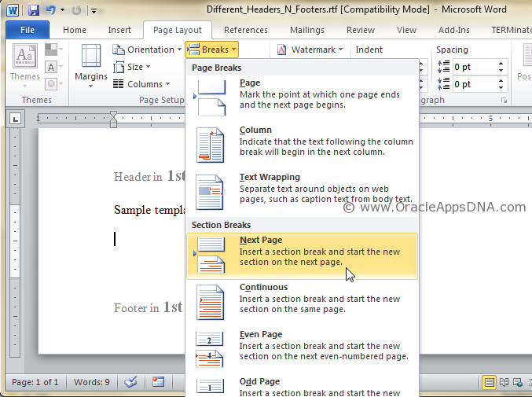Image resolution: width=532 pixels, height=397 pixels.
Task: Click the Spacing Before value field
Action: tap(474, 67)
